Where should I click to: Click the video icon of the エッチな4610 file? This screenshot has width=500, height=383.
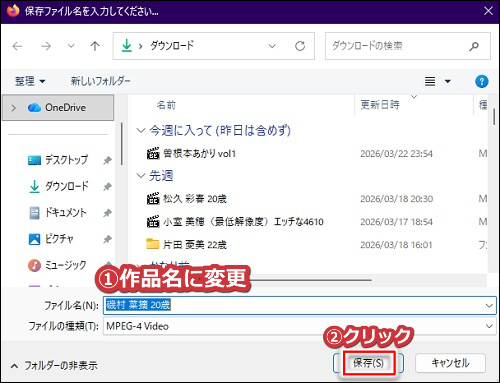tap(153, 221)
